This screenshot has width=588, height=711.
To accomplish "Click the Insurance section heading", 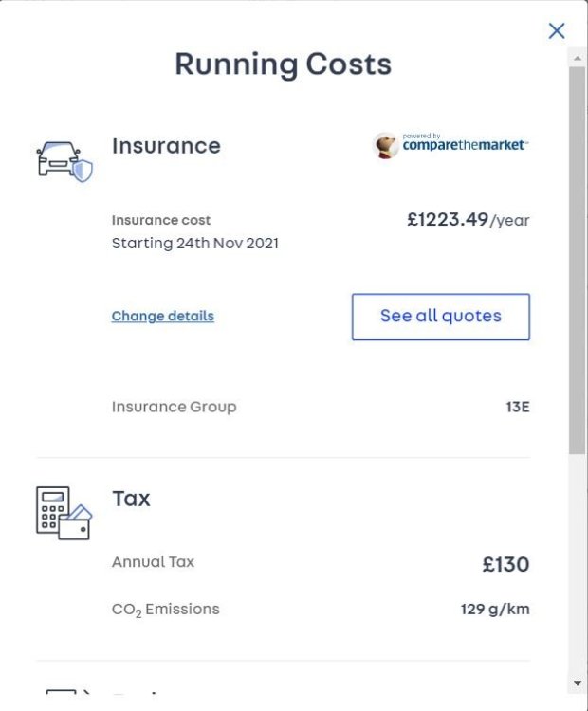I will click(167, 146).
